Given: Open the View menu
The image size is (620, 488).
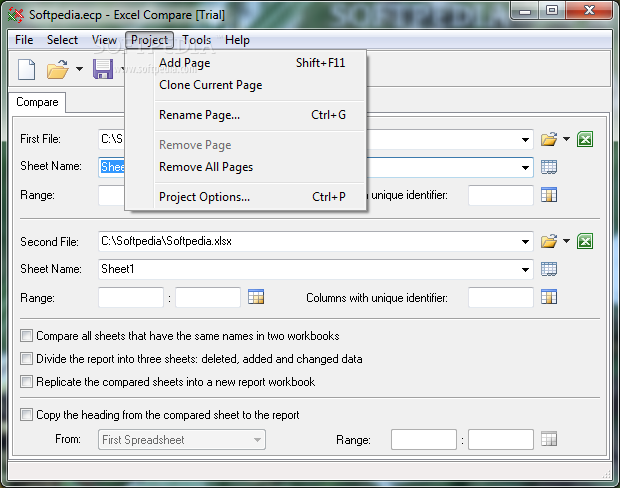Looking at the screenshot, I should 104,40.
